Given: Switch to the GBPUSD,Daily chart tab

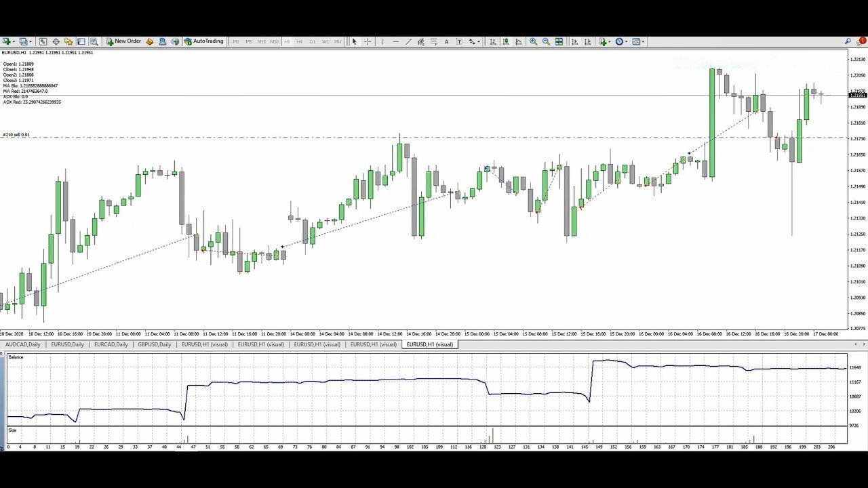Looking at the screenshot, I should point(155,344).
